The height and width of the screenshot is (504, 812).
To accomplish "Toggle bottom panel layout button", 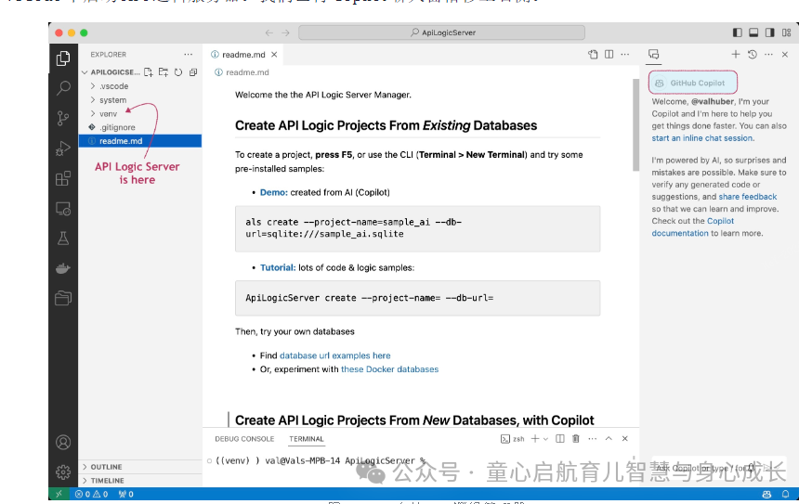I will coord(753,32).
